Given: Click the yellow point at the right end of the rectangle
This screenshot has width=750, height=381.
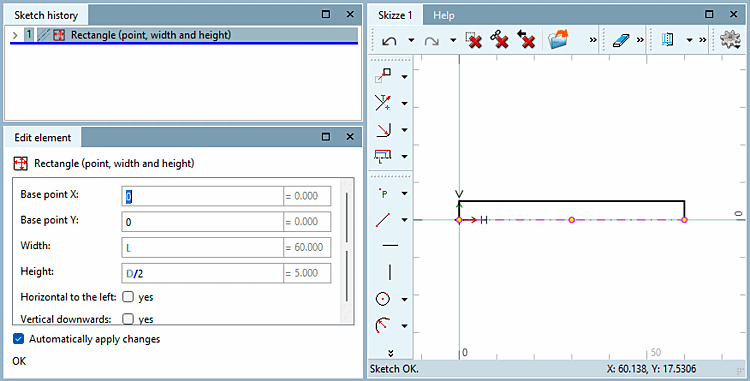Looking at the screenshot, I should click(684, 220).
